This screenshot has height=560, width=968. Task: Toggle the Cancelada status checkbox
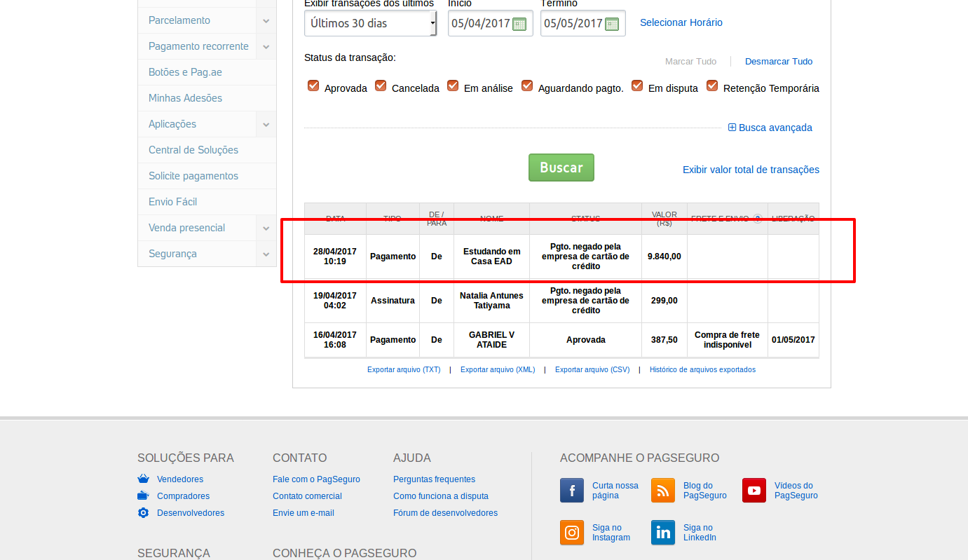tap(381, 86)
